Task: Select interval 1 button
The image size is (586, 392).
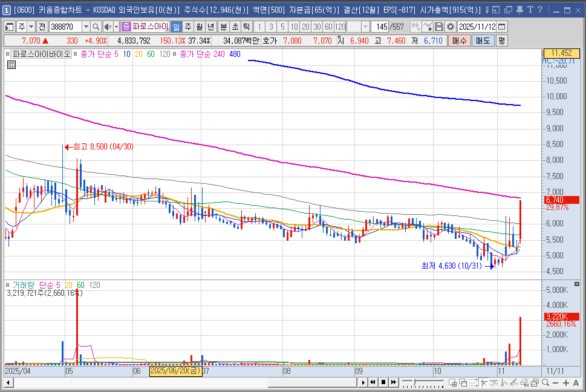Action: 259,27
